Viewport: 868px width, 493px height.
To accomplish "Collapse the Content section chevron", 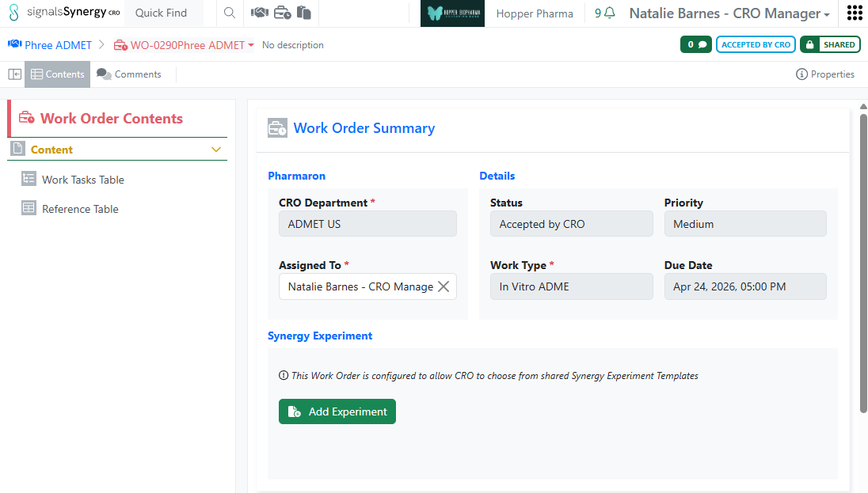I will tap(216, 150).
